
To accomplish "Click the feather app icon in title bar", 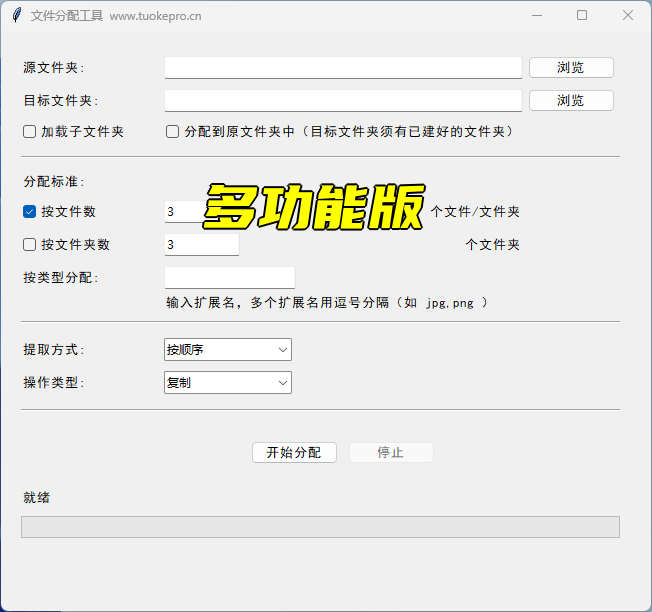I will click(x=16, y=16).
